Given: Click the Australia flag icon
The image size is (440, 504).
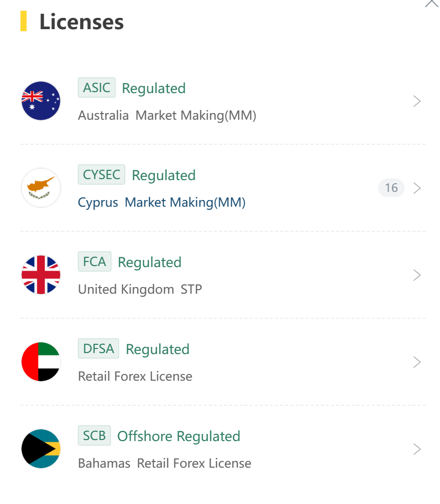Looking at the screenshot, I should (x=41, y=101).
